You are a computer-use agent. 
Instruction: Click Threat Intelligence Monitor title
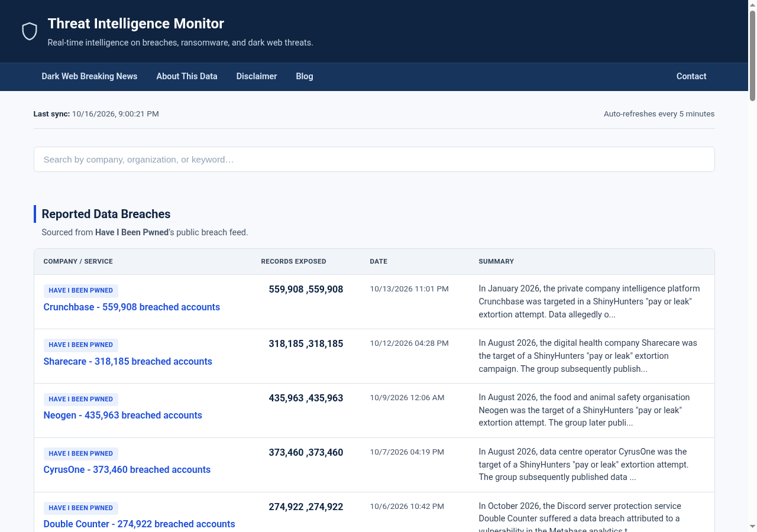coord(136,24)
